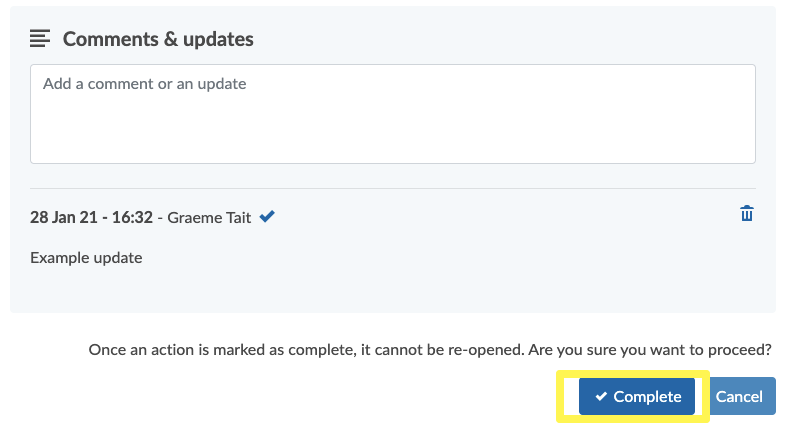The height and width of the screenshot is (427, 785).
Task: Click the word Complete on the blue button
Action: 647,396
